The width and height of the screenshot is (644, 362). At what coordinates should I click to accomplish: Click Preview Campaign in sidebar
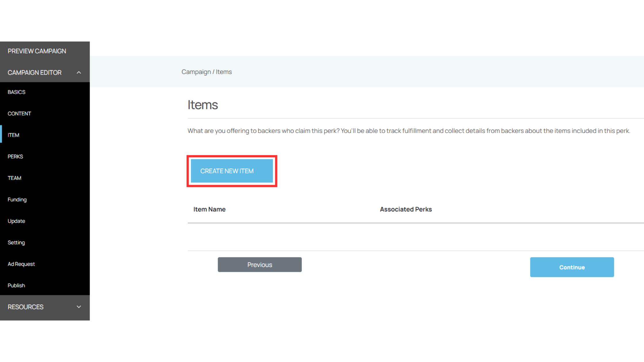37,51
